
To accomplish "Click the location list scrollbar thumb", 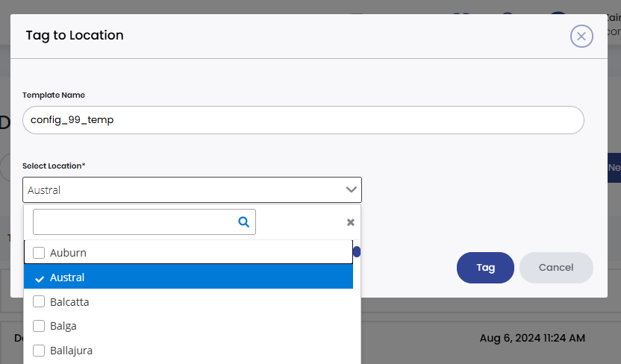I will pos(357,251).
